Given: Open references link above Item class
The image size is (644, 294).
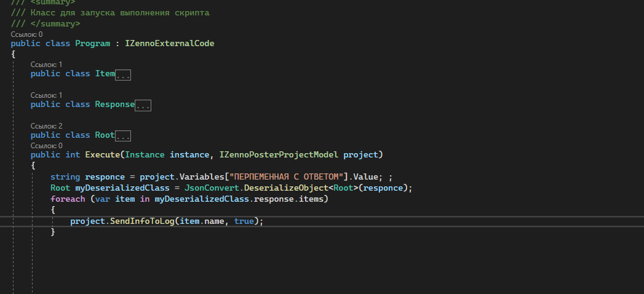Looking at the screenshot, I should (46, 65).
